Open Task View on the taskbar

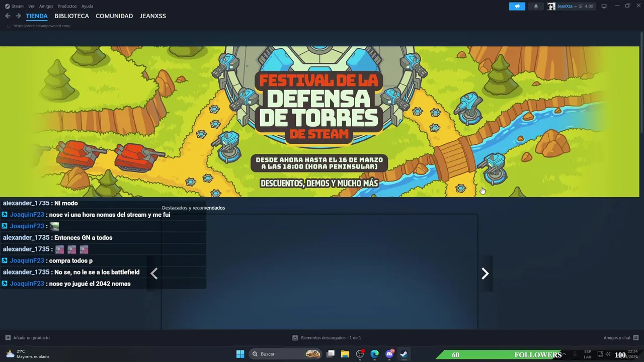click(x=331, y=354)
